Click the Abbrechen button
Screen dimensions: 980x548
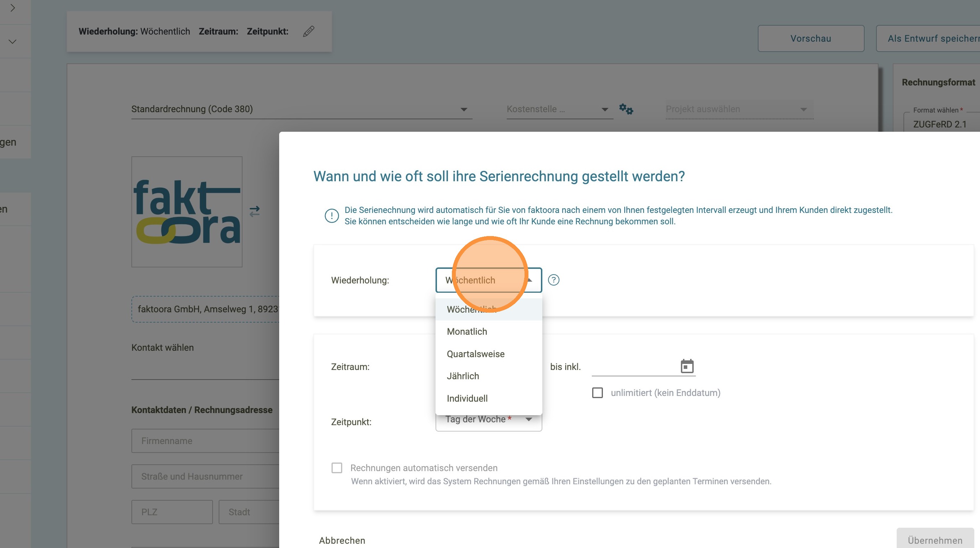click(342, 540)
